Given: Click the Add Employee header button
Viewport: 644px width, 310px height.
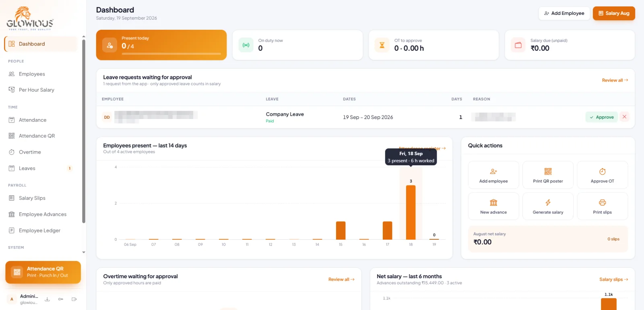Looking at the screenshot, I should click(x=564, y=13).
